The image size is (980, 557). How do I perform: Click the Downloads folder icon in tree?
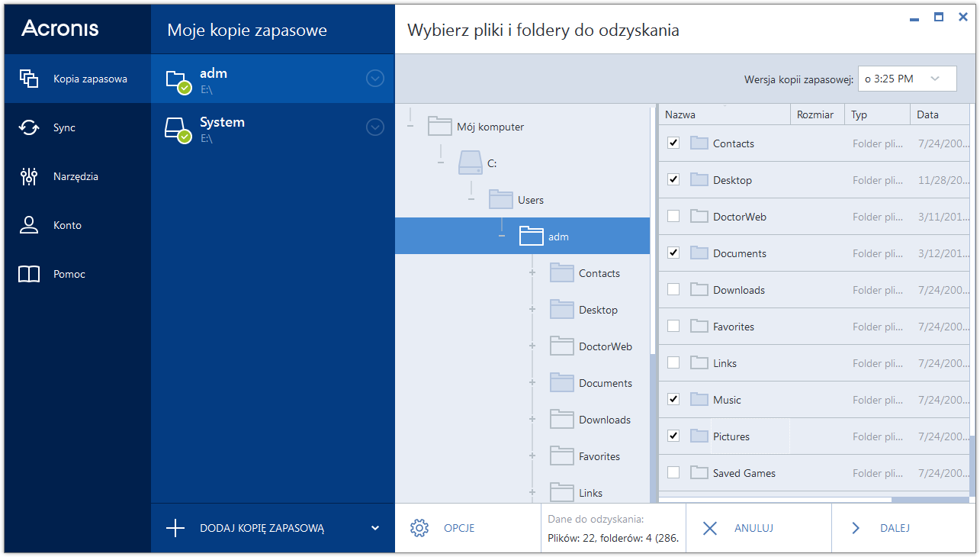(x=562, y=419)
